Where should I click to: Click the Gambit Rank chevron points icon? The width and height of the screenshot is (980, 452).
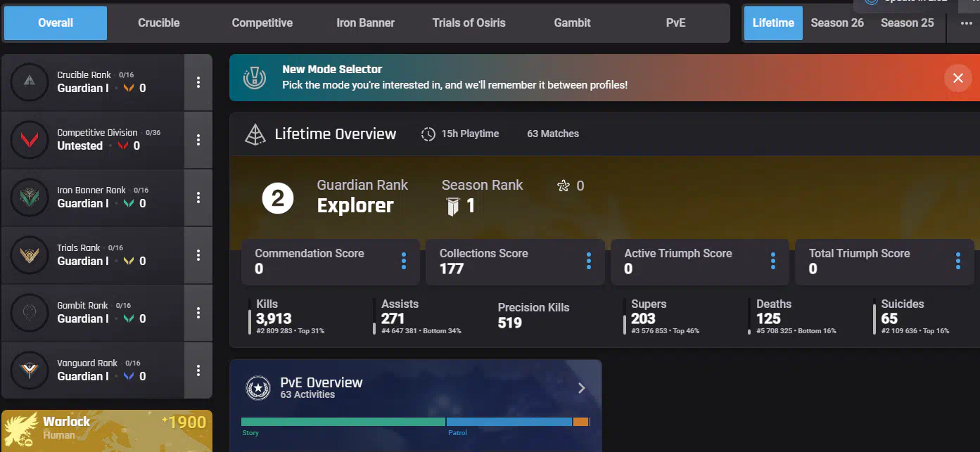[128, 319]
